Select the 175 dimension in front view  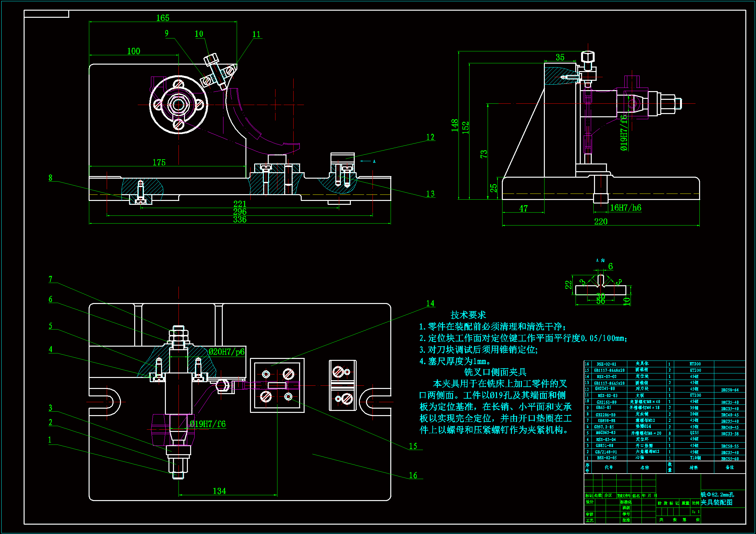[x=159, y=162]
